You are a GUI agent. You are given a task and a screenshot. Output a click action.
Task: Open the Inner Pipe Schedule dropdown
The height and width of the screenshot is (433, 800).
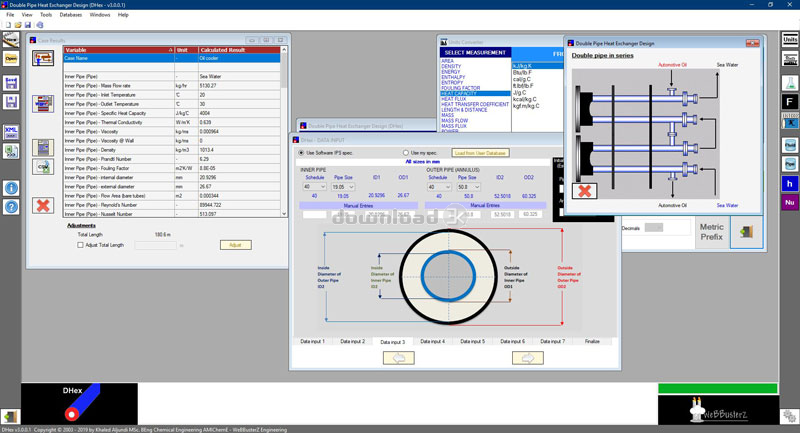[314, 187]
